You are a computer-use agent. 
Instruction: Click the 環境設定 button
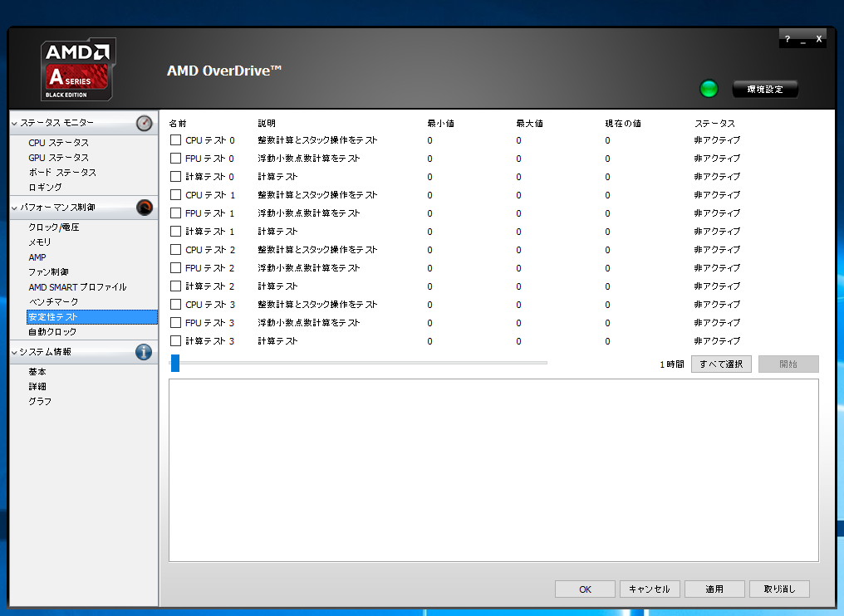(765, 90)
